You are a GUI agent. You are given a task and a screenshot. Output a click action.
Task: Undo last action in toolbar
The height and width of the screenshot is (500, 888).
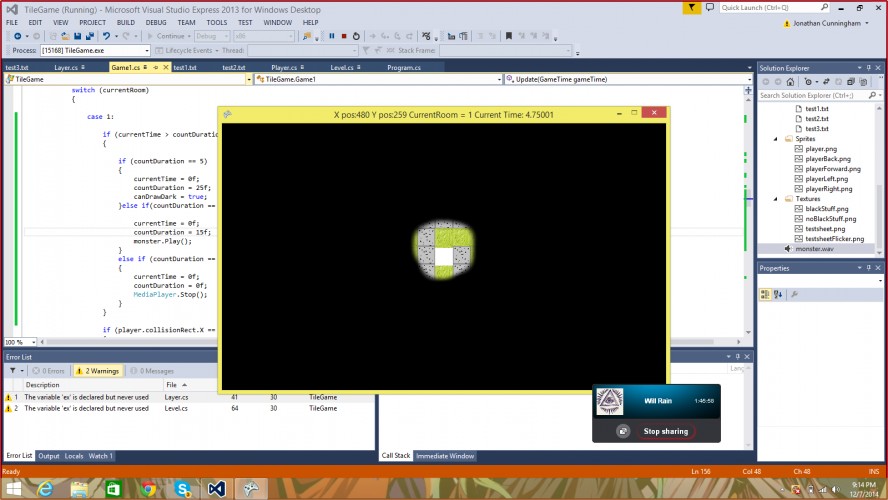pos(106,36)
